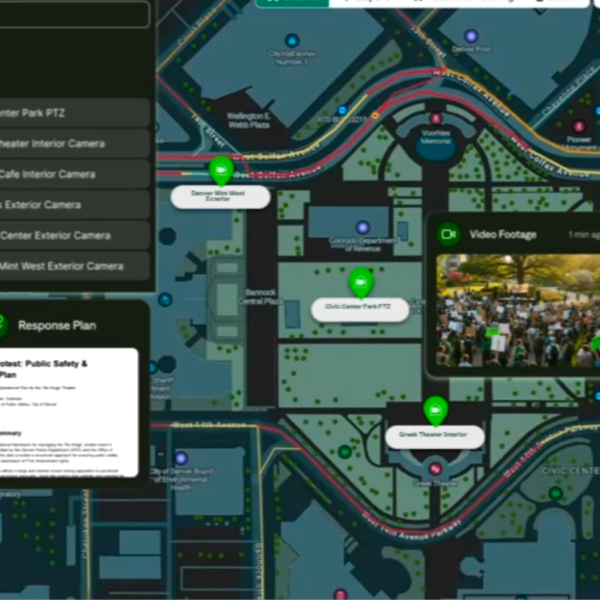The image size is (600, 600).
Task: Click the green marker northwest of Greek Theater
Action: pyautogui.click(x=345, y=452)
